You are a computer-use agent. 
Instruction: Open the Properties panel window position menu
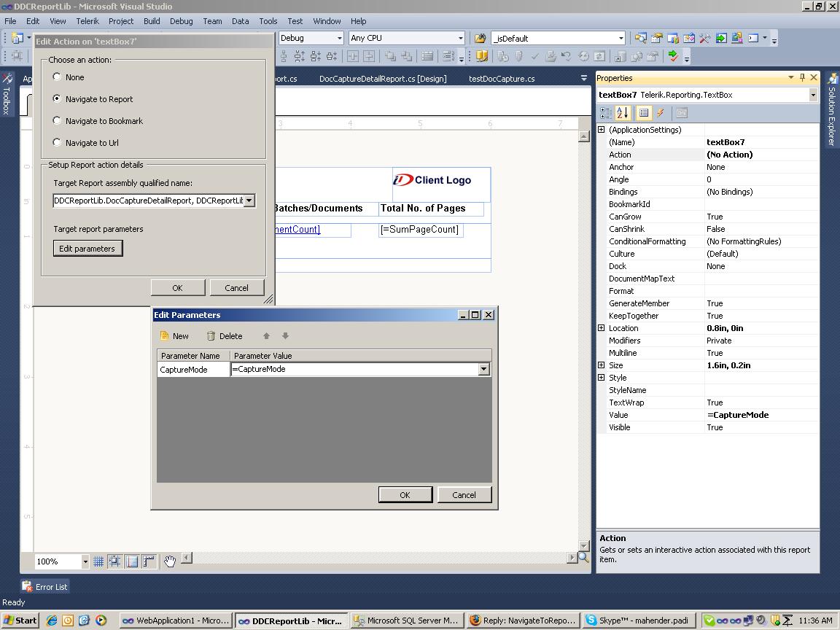pyautogui.click(x=790, y=78)
